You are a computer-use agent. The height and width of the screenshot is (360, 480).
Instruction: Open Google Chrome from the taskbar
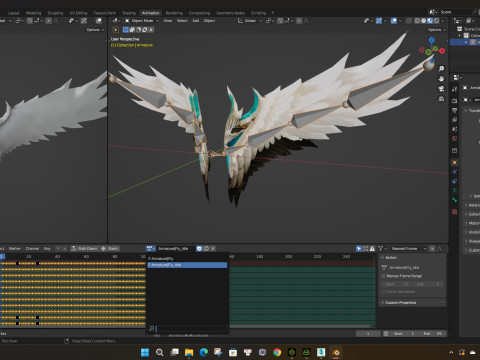point(277,352)
